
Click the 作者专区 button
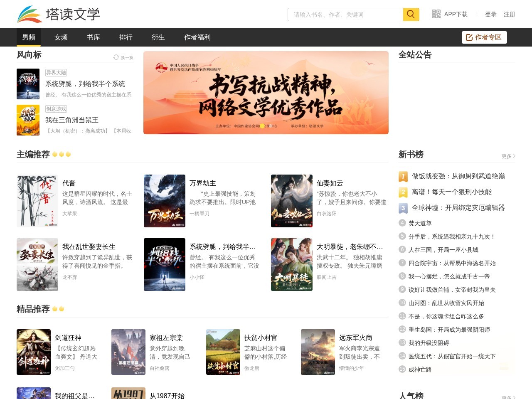(484, 37)
